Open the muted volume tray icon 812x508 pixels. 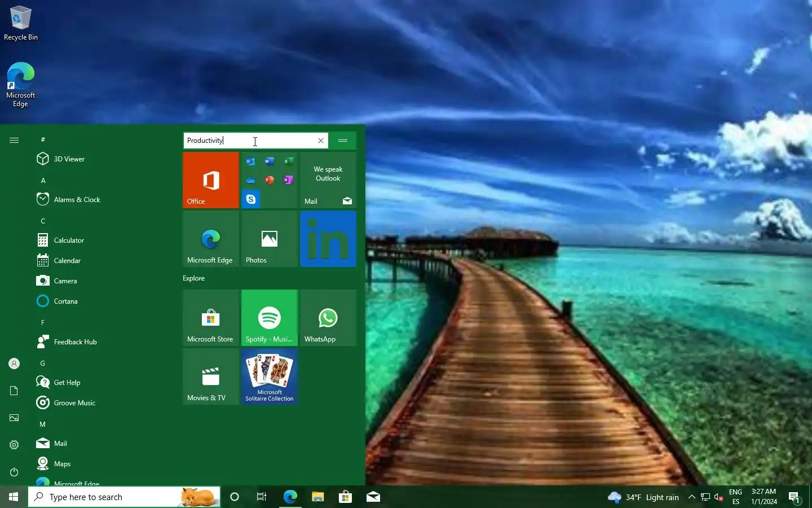(719, 497)
